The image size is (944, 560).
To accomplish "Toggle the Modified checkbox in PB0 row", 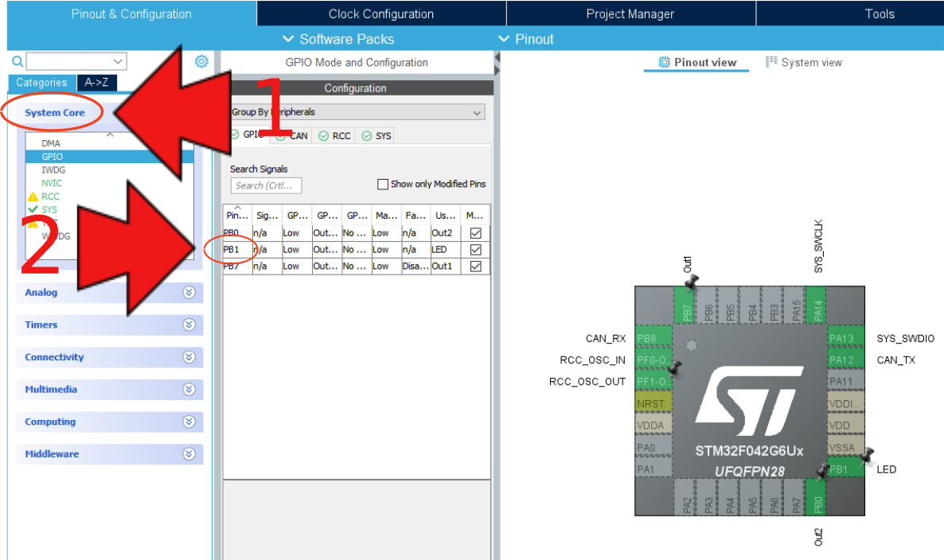I will pyautogui.click(x=475, y=233).
